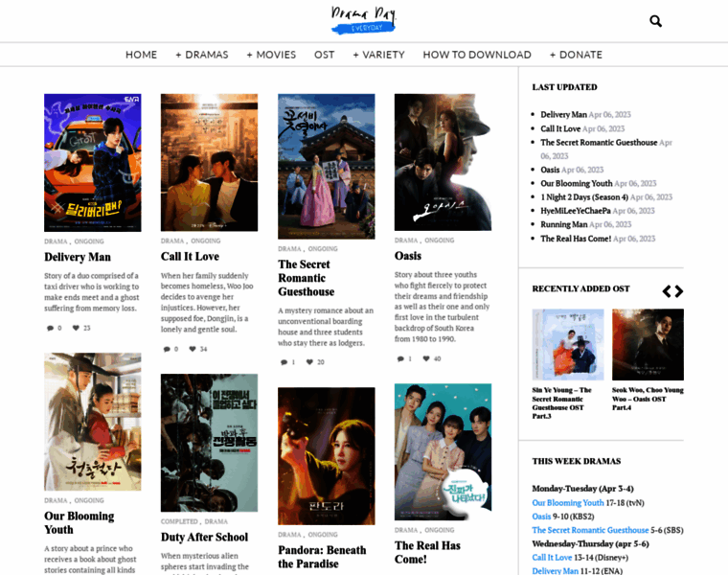Viewport: 728px width, 575px height.
Task: Open HyeMiLeeYeChaePa in Last Updated list
Action: pyautogui.click(x=576, y=211)
